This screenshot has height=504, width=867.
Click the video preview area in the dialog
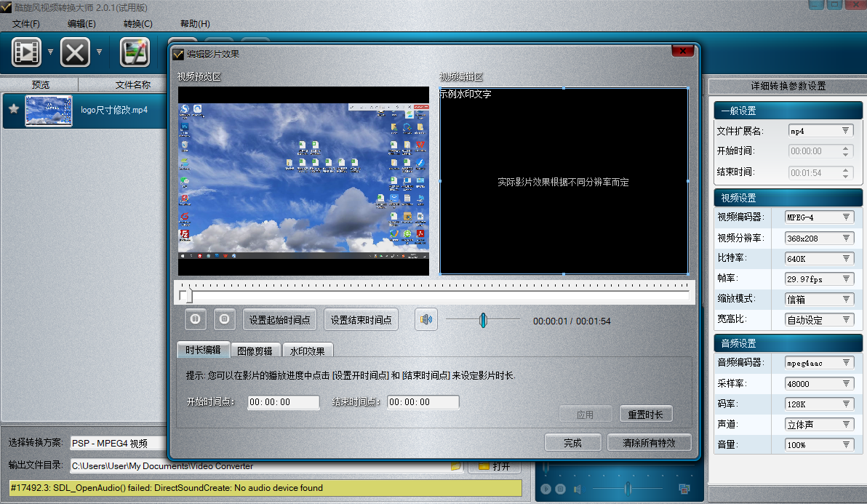(x=303, y=180)
